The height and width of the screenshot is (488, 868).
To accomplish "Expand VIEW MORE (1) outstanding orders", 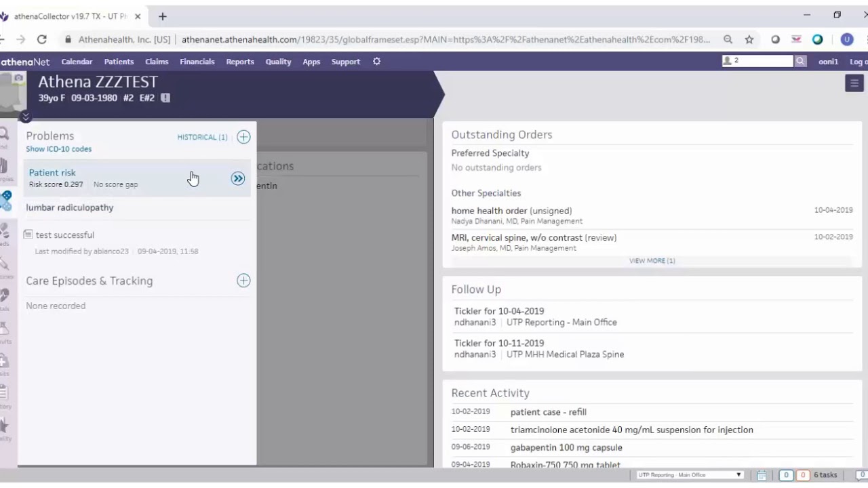I will [x=652, y=261].
